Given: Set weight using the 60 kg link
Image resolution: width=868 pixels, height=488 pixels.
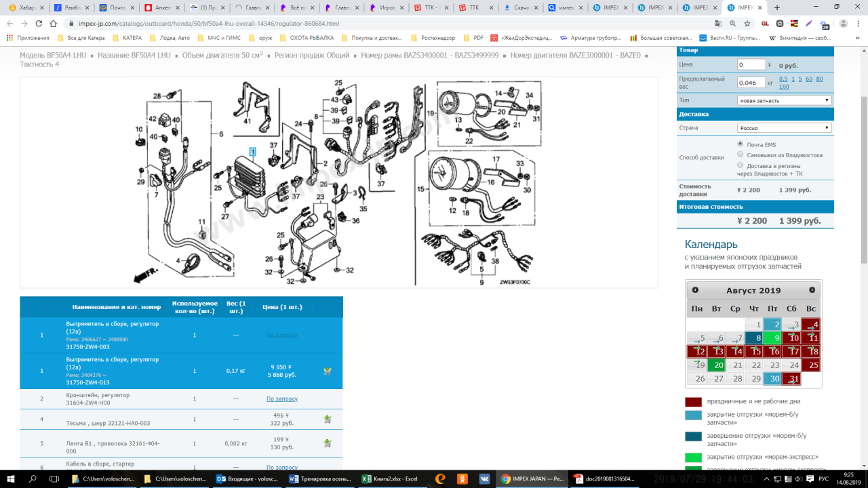Looking at the screenshot, I should [x=809, y=79].
